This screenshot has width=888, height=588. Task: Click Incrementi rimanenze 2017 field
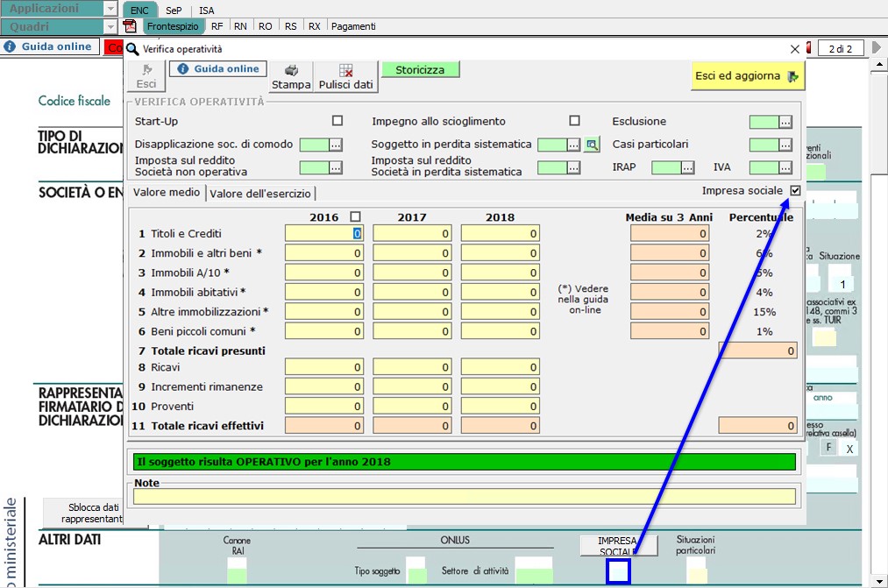coord(412,386)
